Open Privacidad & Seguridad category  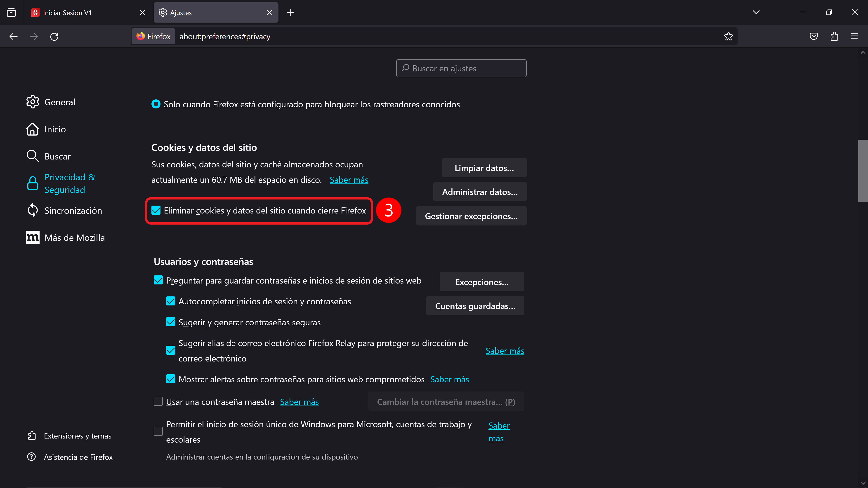[61, 183]
